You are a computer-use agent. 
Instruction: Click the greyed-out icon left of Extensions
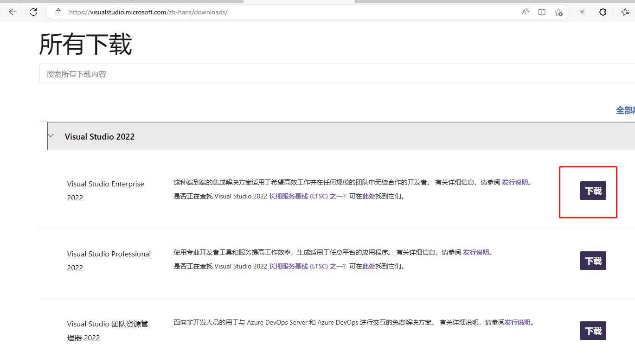click(x=582, y=12)
